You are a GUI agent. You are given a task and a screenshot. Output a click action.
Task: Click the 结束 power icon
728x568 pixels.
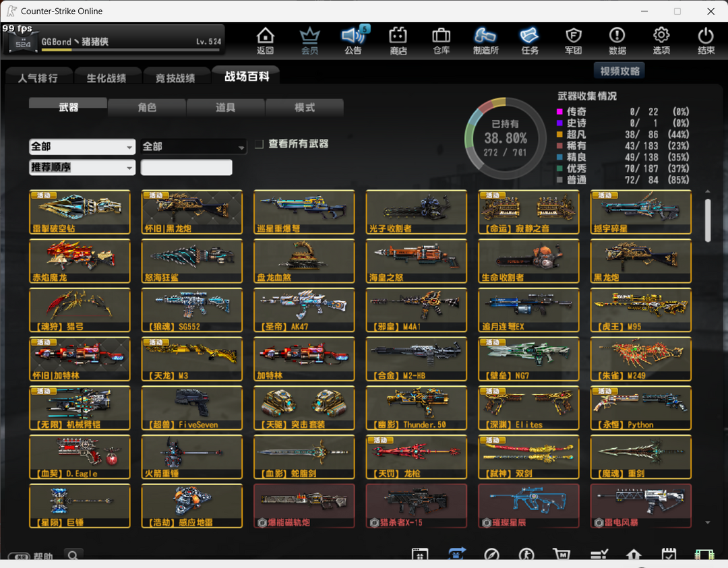[706, 41]
